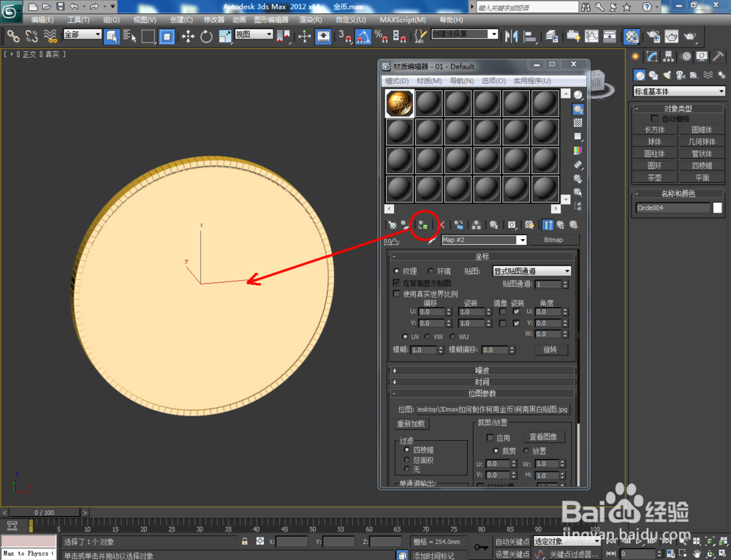Click the Assign Material to Selection icon
Image resolution: width=731 pixels, height=560 pixels.
[x=423, y=224]
